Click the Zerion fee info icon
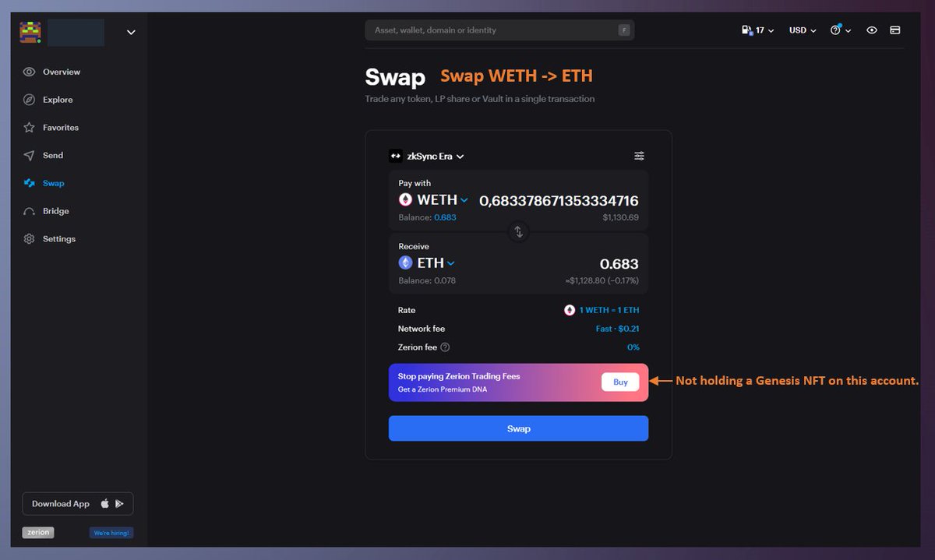Image resolution: width=935 pixels, height=560 pixels. [446, 347]
